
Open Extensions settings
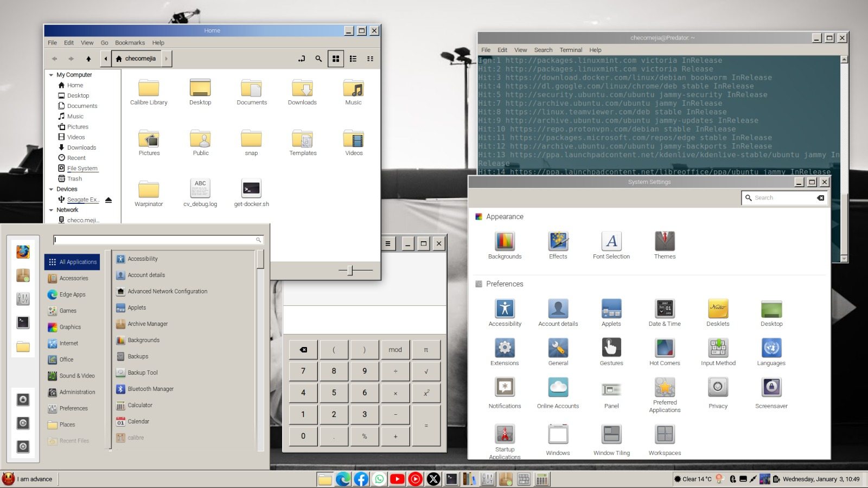point(505,352)
